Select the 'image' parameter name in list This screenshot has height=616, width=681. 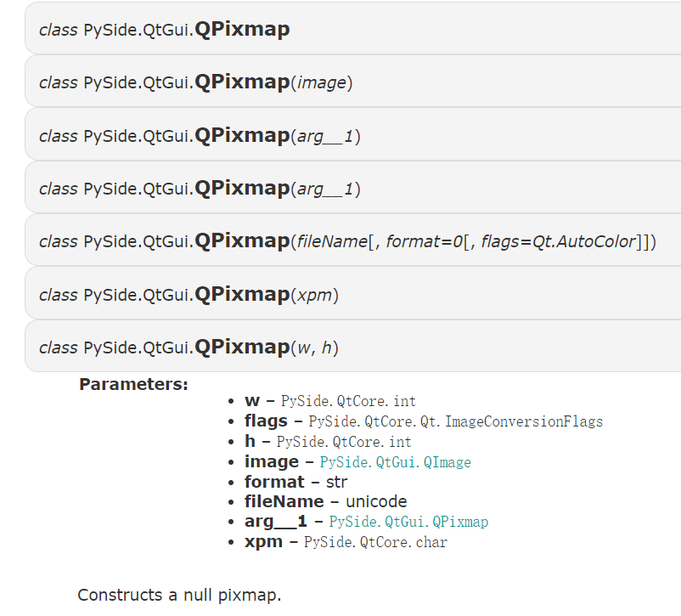271,462
